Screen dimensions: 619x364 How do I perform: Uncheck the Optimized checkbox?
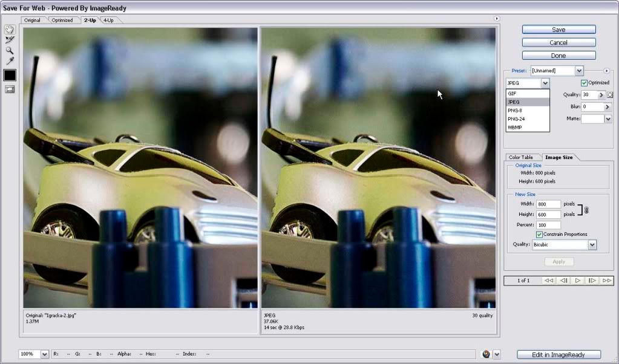(x=584, y=83)
